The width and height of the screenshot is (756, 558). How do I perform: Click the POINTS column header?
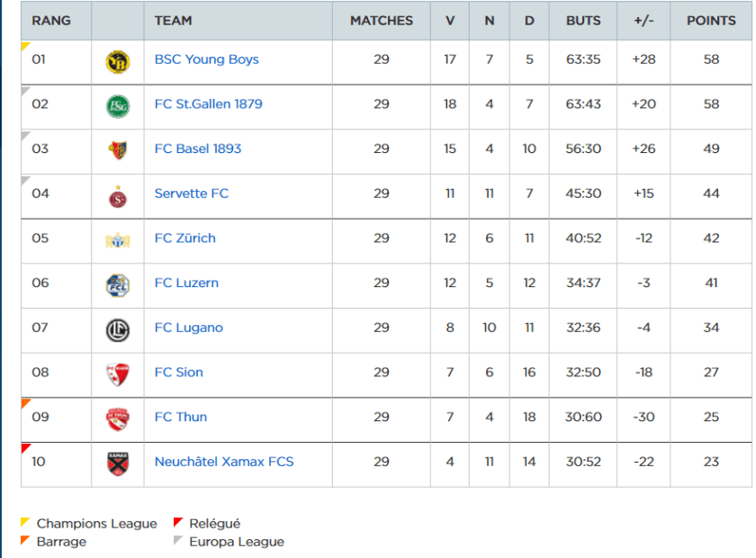(710, 21)
